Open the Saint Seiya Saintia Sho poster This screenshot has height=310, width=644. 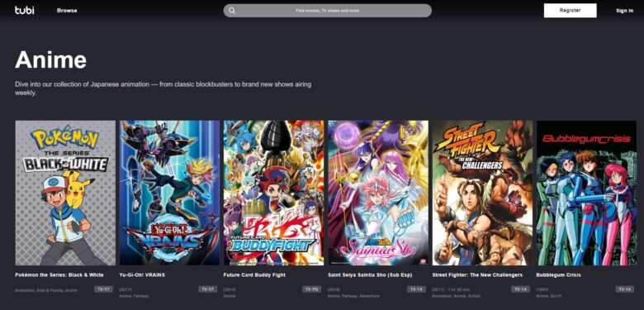coord(378,193)
